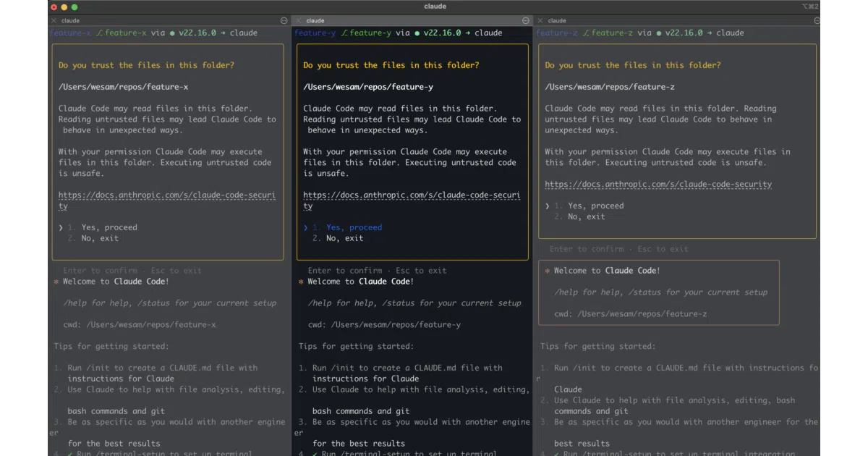The image size is (868, 456).
Task: Click the path /Users/wesam/repos/feature-x in trust dialog
Action: pos(124,87)
